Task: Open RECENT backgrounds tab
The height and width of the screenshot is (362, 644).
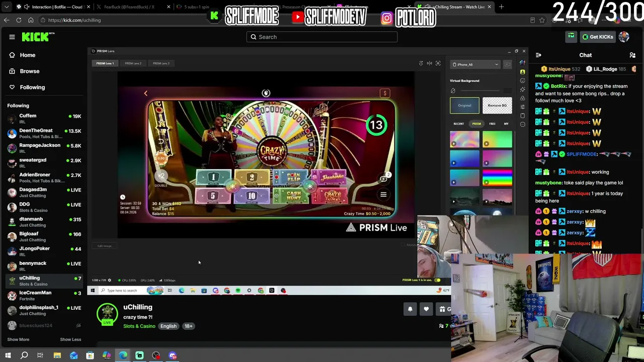Action: tap(458, 124)
